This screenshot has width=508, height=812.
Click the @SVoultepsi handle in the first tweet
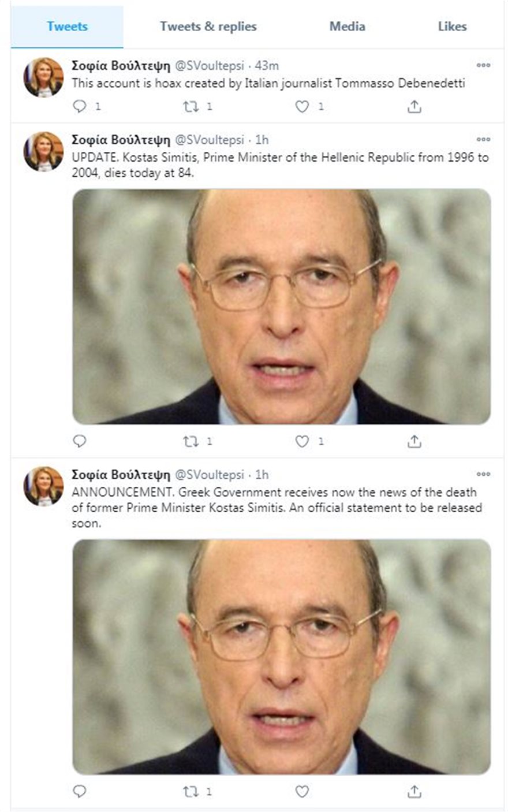click(209, 66)
